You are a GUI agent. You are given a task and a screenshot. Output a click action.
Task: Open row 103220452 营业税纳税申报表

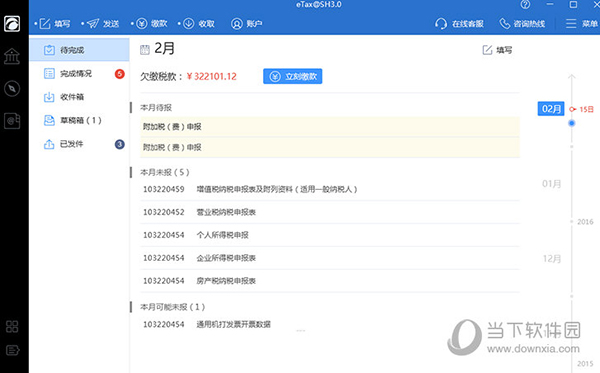click(330, 212)
